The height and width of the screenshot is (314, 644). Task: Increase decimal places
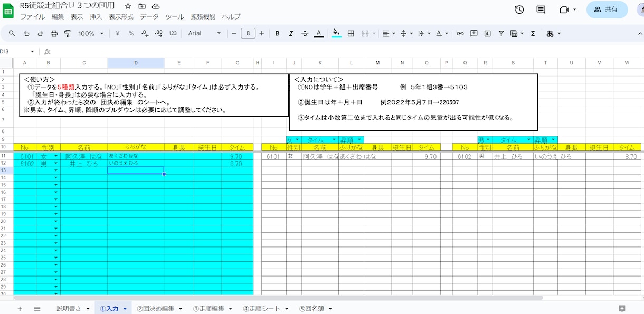pos(158,33)
